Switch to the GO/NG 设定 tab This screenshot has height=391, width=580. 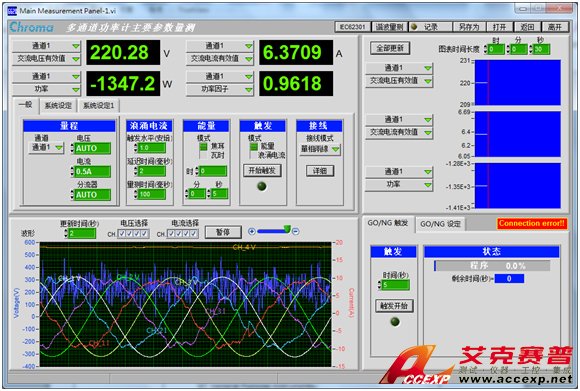(x=440, y=224)
